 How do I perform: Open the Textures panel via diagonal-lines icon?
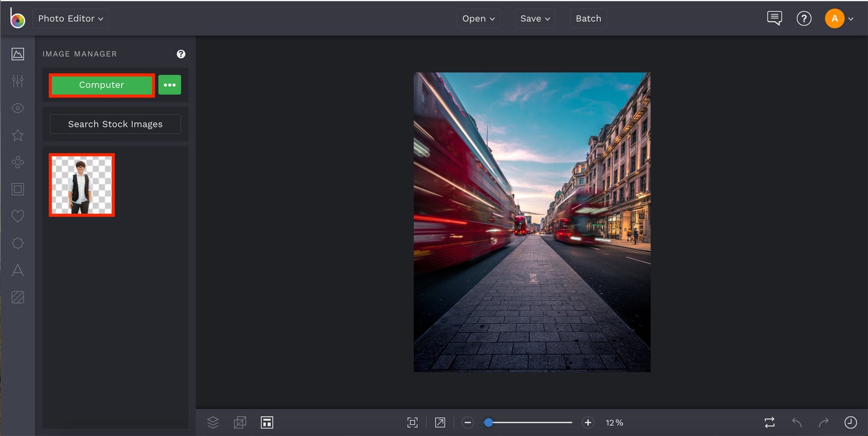click(17, 297)
